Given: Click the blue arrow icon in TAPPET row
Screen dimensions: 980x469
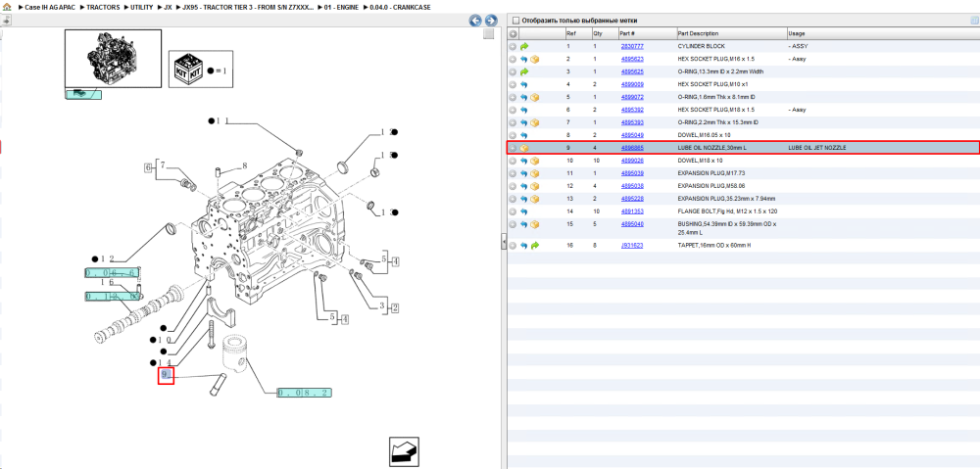Looking at the screenshot, I should click(523, 246).
